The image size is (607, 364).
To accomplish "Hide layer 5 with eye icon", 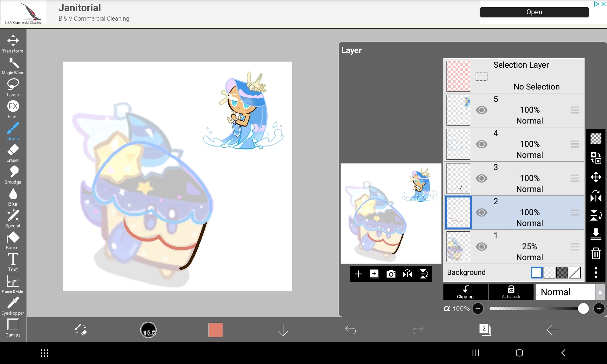I will pyautogui.click(x=481, y=110).
